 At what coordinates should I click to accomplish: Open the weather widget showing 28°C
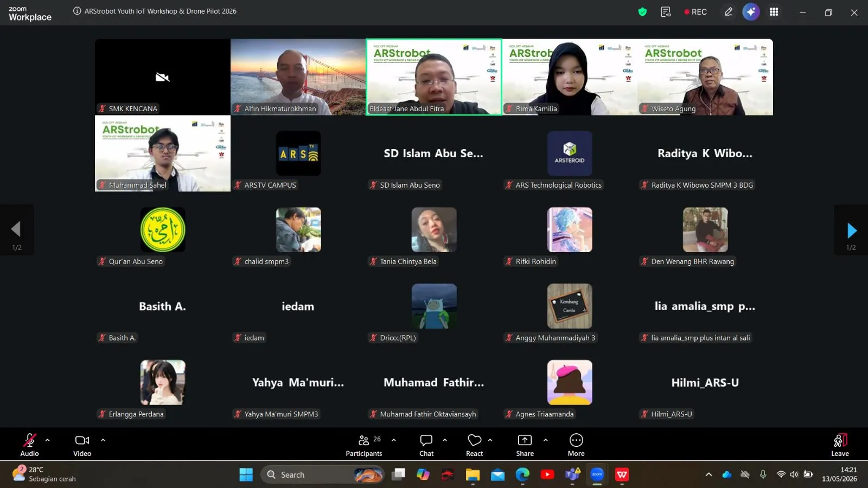[x=44, y=474]
